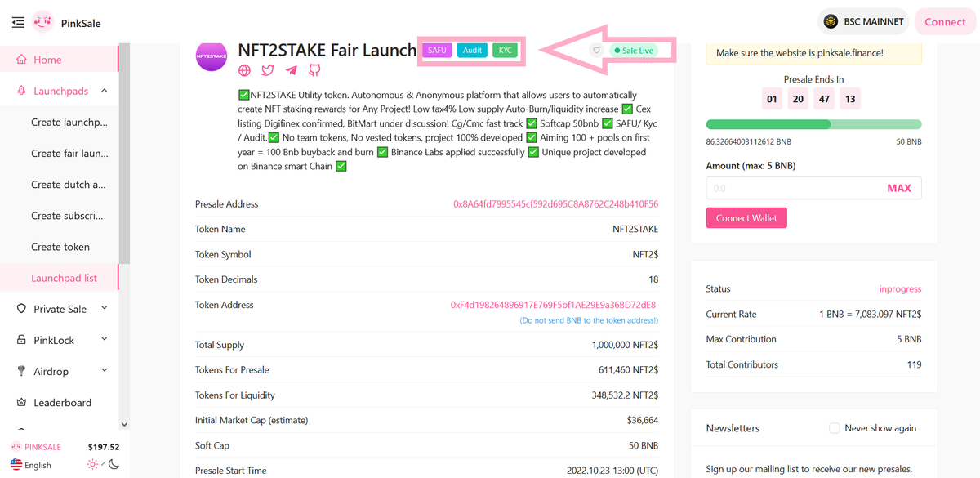Click the Leaderboard crown icon
This screenshot has width=980, height=478.
pos(21,402)
